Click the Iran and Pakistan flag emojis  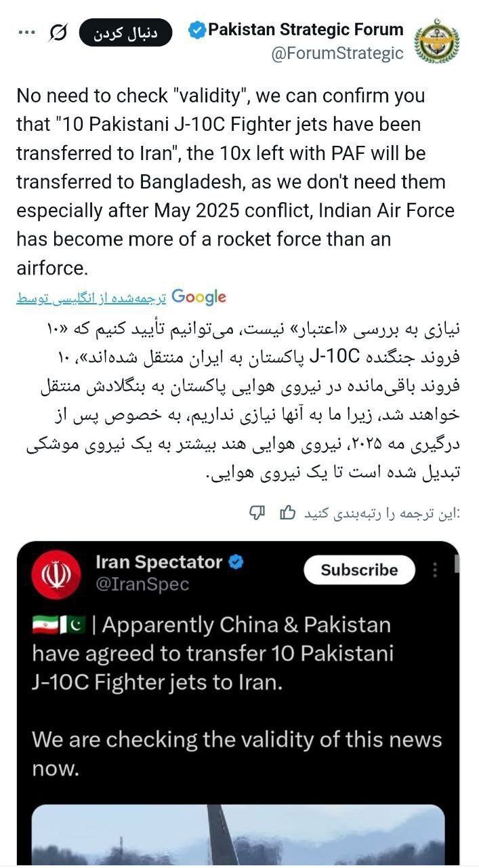point(58,625)
